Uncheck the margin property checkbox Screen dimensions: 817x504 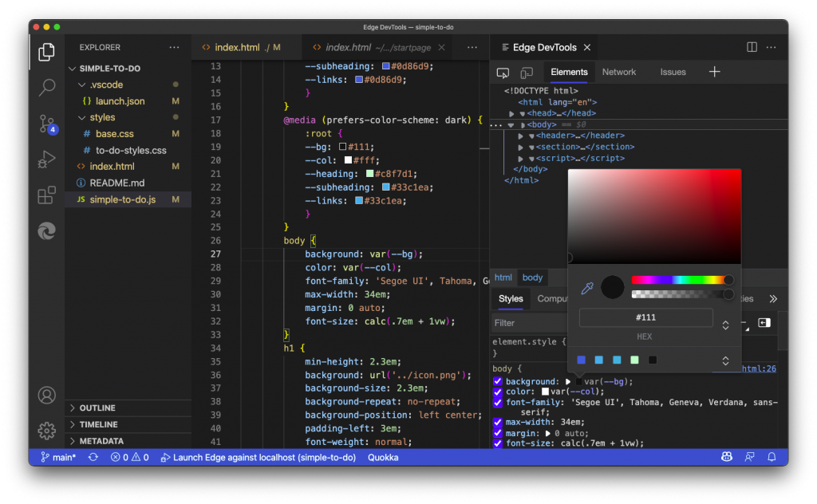[x=498, y=433]
